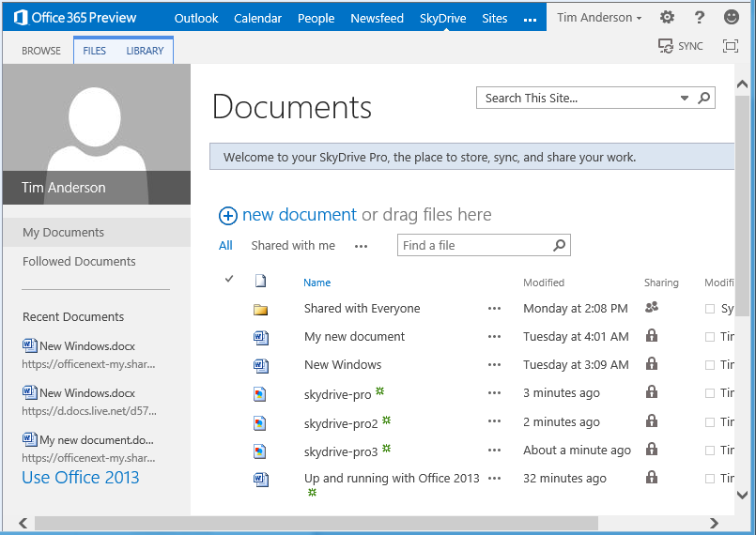Screen dimensions: 756x535
Task: Open ellipsis menu for Shared with Everyone
Action: point(494,309)
